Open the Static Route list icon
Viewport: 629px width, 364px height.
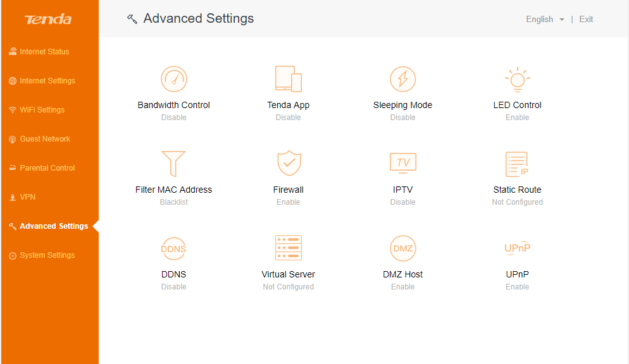click(x=517, y=164)
